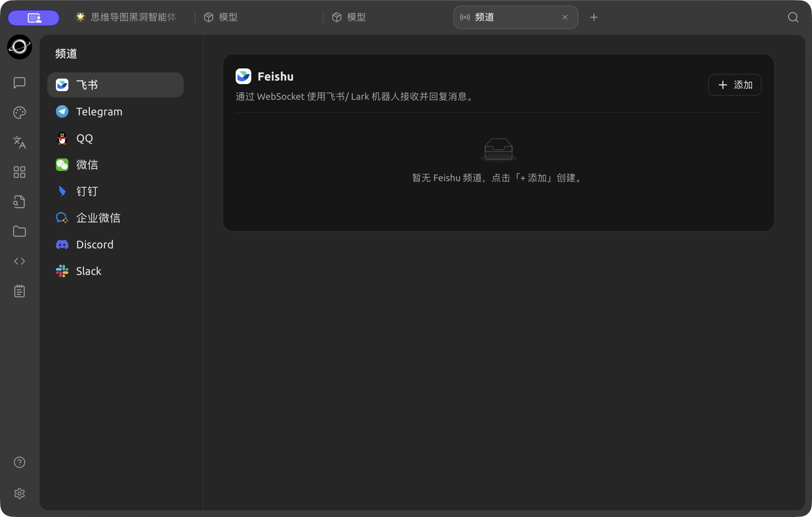812x517 pixels.
Task: Click the Feishu title text
Action: pyautogui.click(x=275, y=76)
